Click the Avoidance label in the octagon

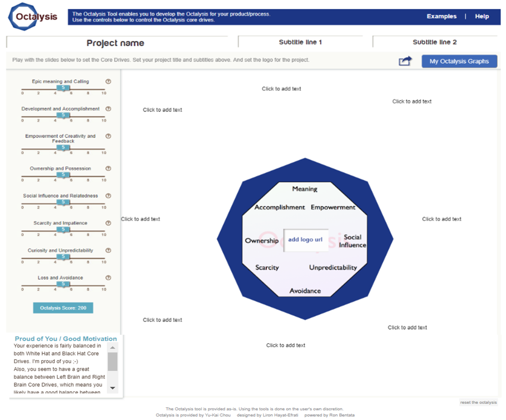pos(305,291)
